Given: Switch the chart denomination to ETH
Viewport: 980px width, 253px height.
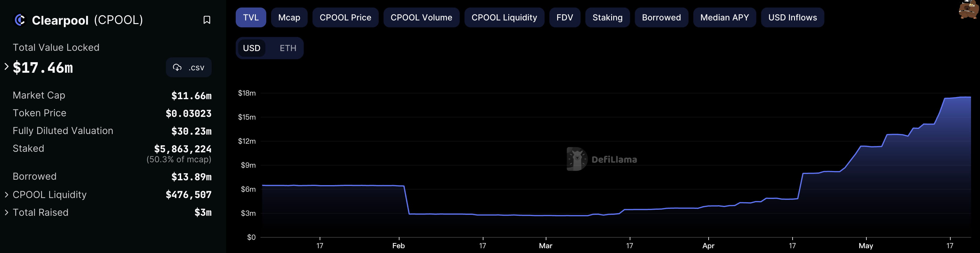Looking at the screenshot, I should (x=288, y=48).
